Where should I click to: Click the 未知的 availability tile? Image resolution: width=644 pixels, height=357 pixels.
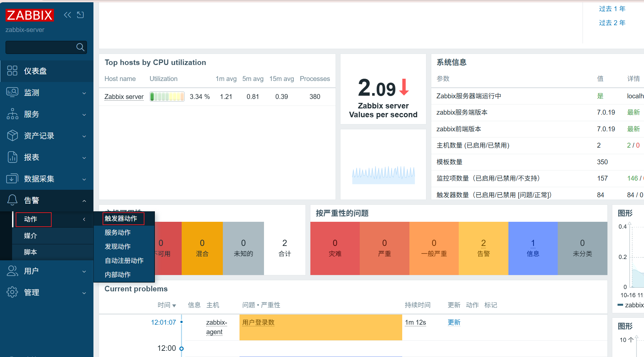pos(243,248)
